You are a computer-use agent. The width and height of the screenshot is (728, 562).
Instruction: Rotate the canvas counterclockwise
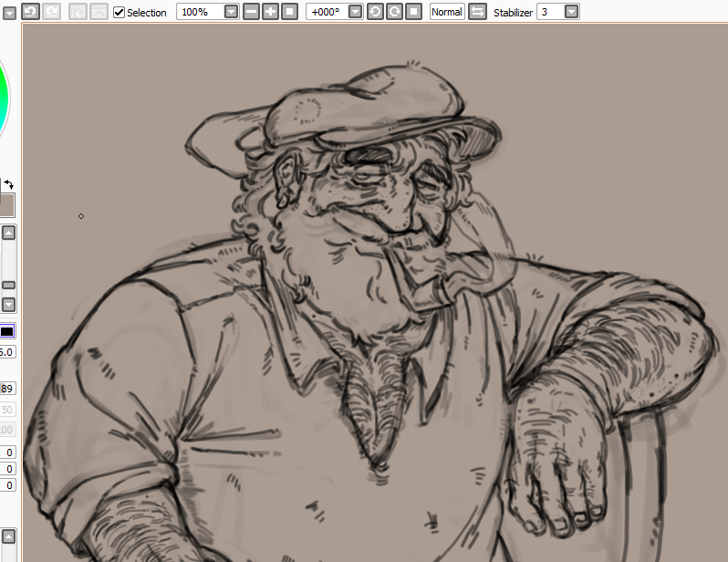[x=375, y=12]
